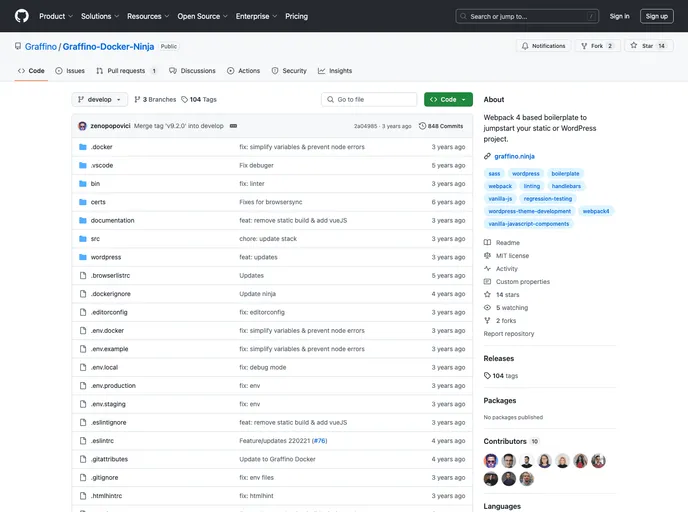The width and height of the screenshot is (688, 512).
Task: Click commit message 'Fixes for browsersync'
Action: click(271, 202)
